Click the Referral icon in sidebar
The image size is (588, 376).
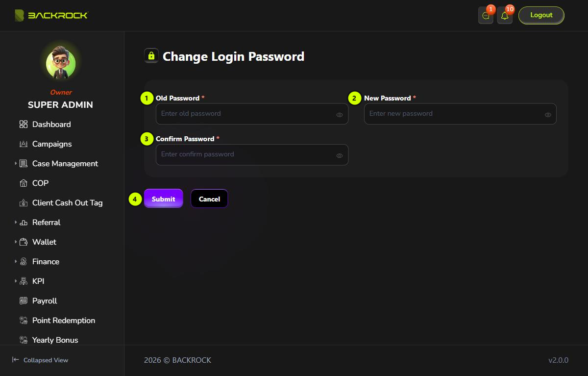[x=24, y=223]
